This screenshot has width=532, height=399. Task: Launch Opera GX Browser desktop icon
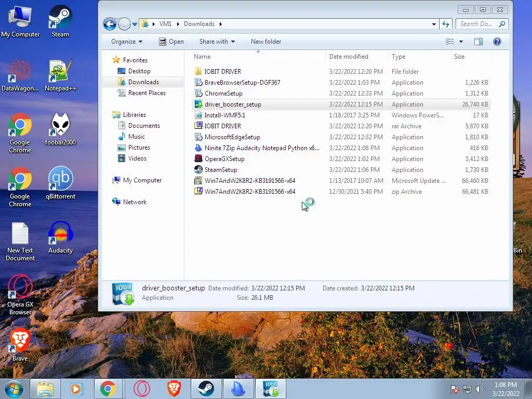(20, 295)
